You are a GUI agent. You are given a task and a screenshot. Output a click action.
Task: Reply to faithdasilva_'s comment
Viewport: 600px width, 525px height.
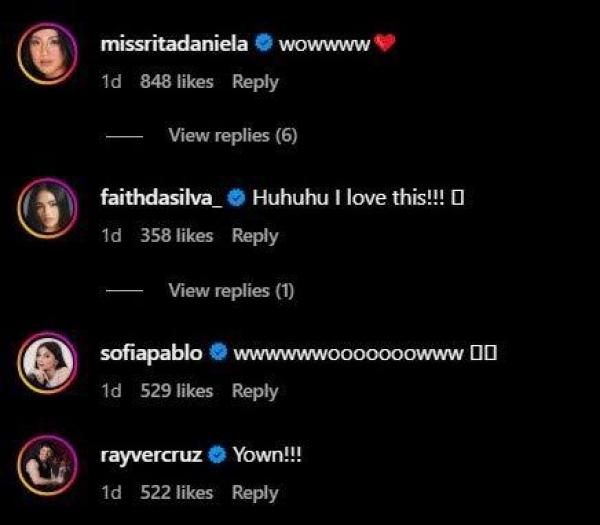pos(255,236)
